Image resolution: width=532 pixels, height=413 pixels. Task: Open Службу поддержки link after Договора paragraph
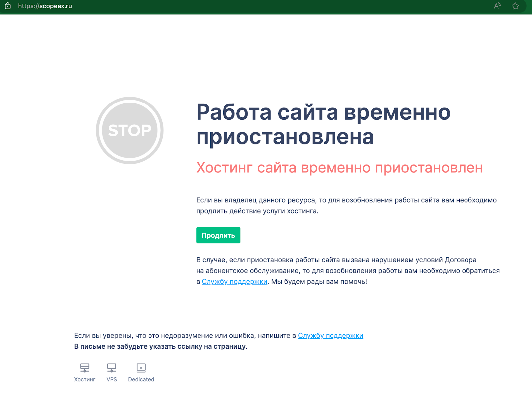234,282
